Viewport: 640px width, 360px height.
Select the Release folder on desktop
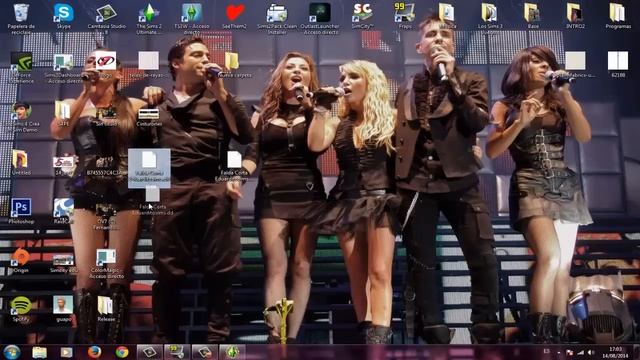(106, 309)
